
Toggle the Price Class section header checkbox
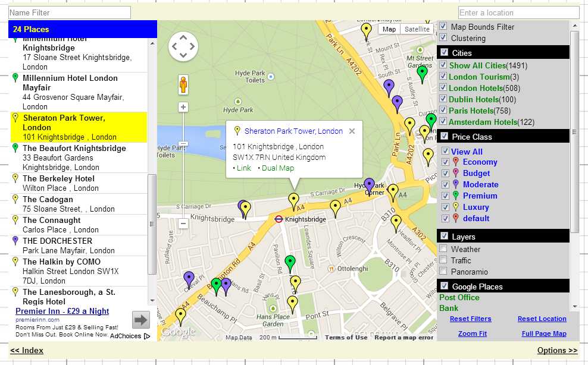(445, 136)
